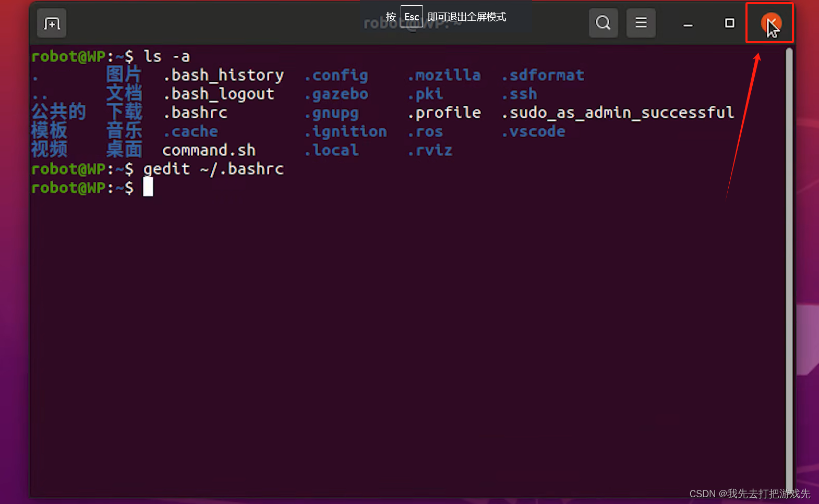The height and width of the screenshot is (504, 819).
Task: Click the 视频 folder name
Action: pyautogui.click(x=49, y=150)
